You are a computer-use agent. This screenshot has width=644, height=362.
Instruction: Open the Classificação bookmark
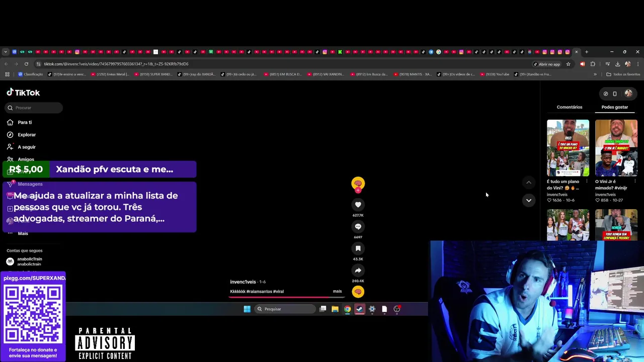click(x=30, y=74)
